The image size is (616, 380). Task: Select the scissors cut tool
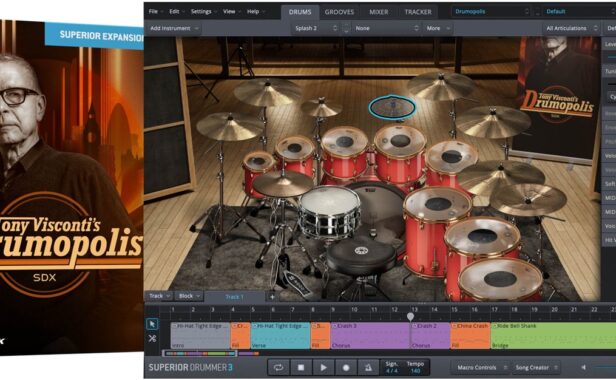tap(152, 338)
